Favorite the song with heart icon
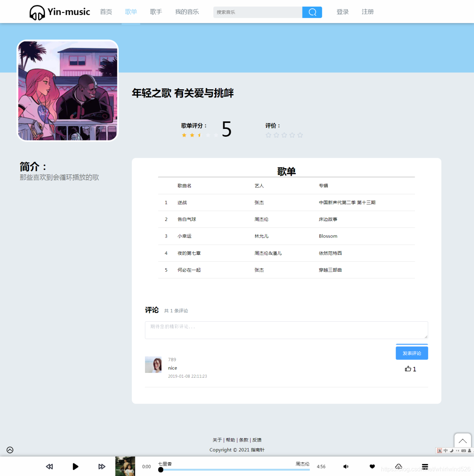474x476 pixels. [x=372, y=466]
